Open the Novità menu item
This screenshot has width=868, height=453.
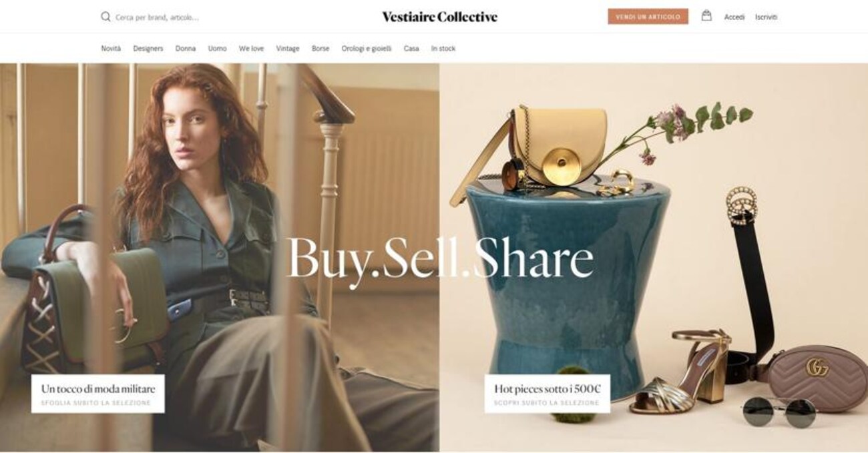(111, 49)
